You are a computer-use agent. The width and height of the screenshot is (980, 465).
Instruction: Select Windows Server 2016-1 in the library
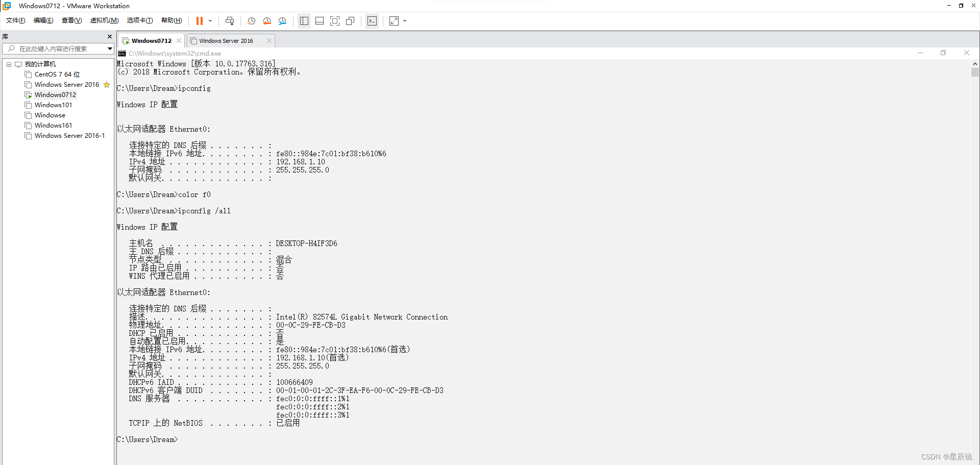pos(70,136)
